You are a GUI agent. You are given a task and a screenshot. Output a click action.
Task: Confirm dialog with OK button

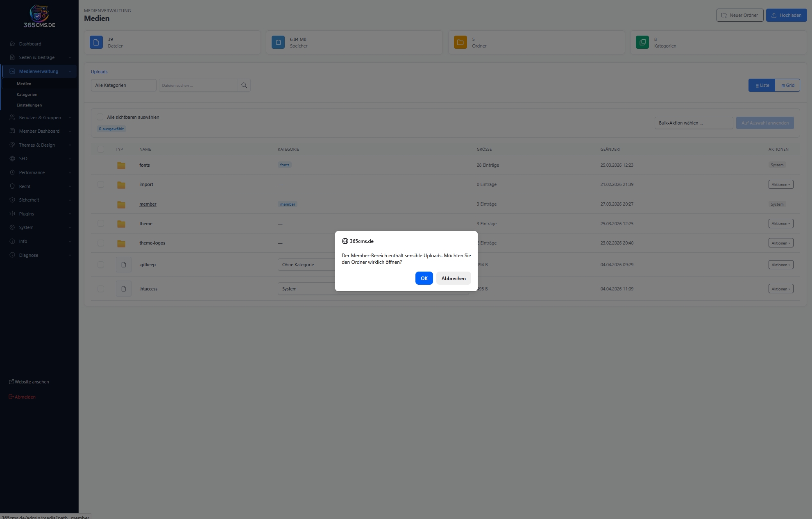(x=424, y=278)
